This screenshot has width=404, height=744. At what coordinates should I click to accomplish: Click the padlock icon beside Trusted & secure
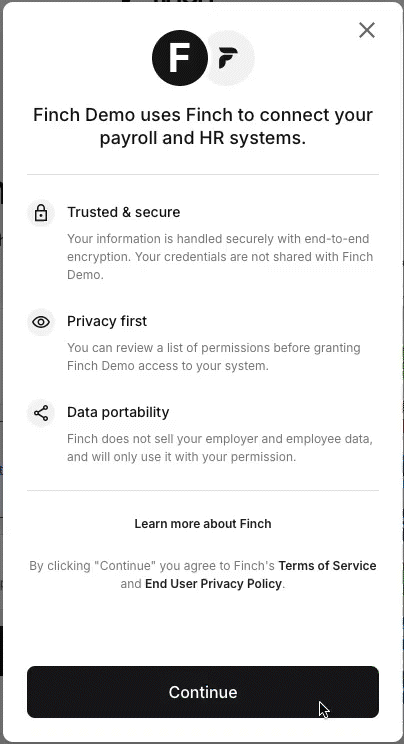tap(41, 213)
